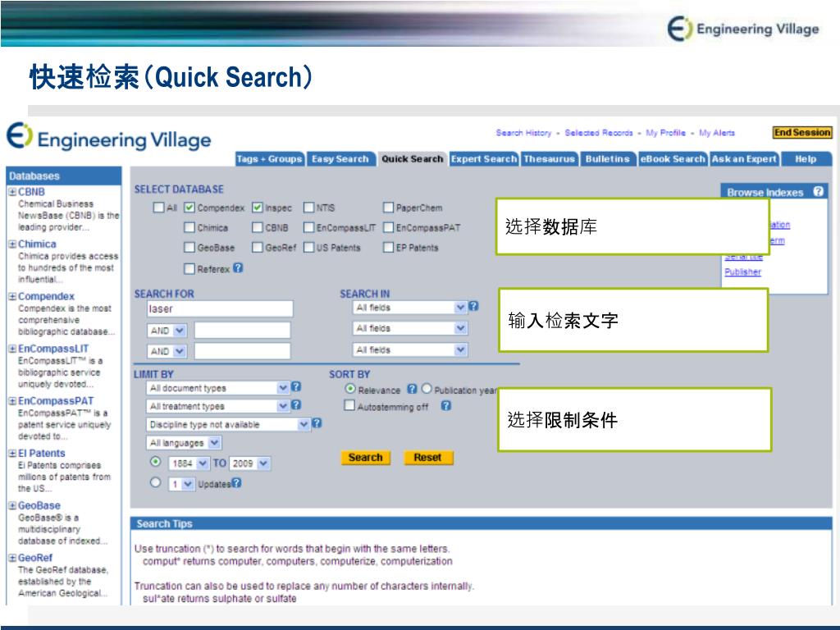
Task: Check the GeoRef checkbox
Action: click(x=257, y=247)
